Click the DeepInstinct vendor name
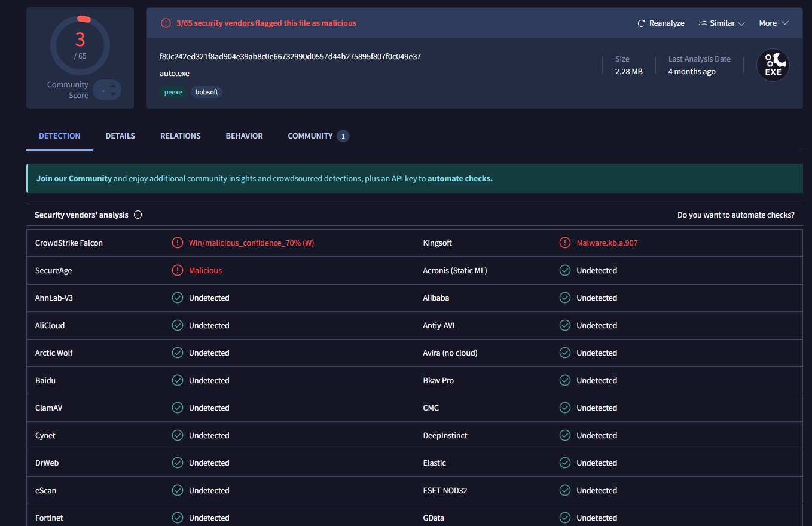 [445, 435]
